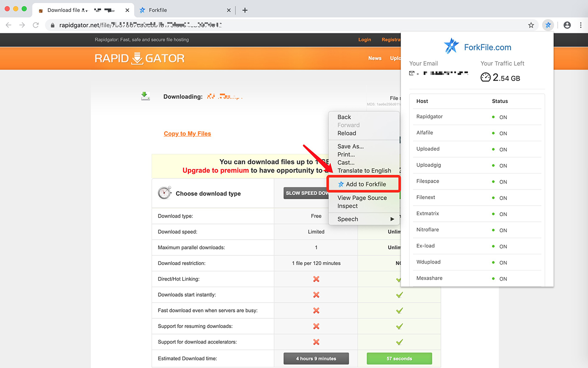Click Mexashare host row
Image resolution: width=588 pixels, height=368 pixels.
477,278
